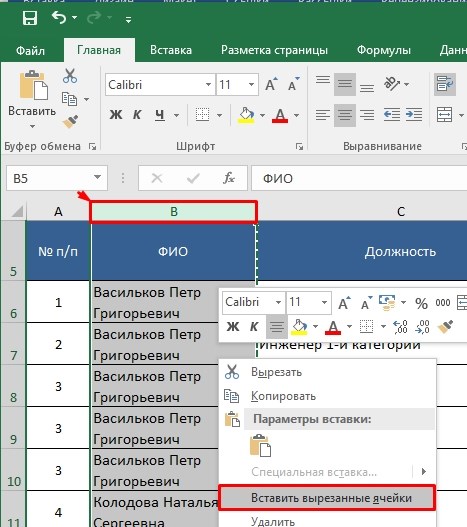Expand the Вставить options arrow below paste
This screenshot has width=467, height=527.
[x=32, y=126]
